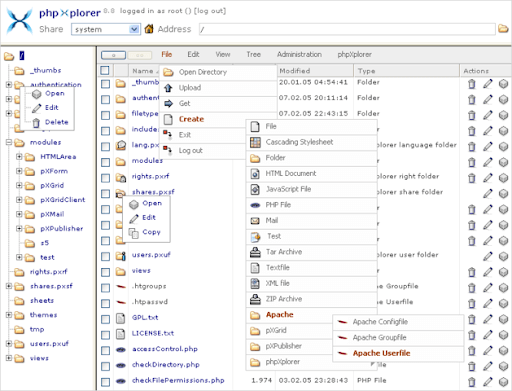Click Delete in the tree context popup
Viewport: 512px width, 391px height.
[x=57, y=122]
